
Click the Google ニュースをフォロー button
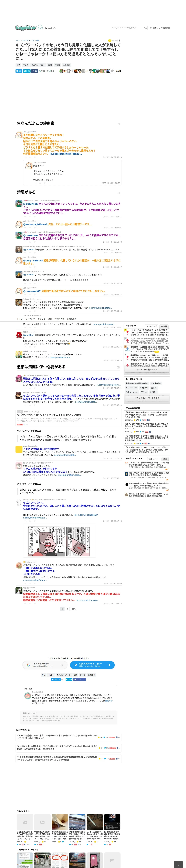(45, 665)
